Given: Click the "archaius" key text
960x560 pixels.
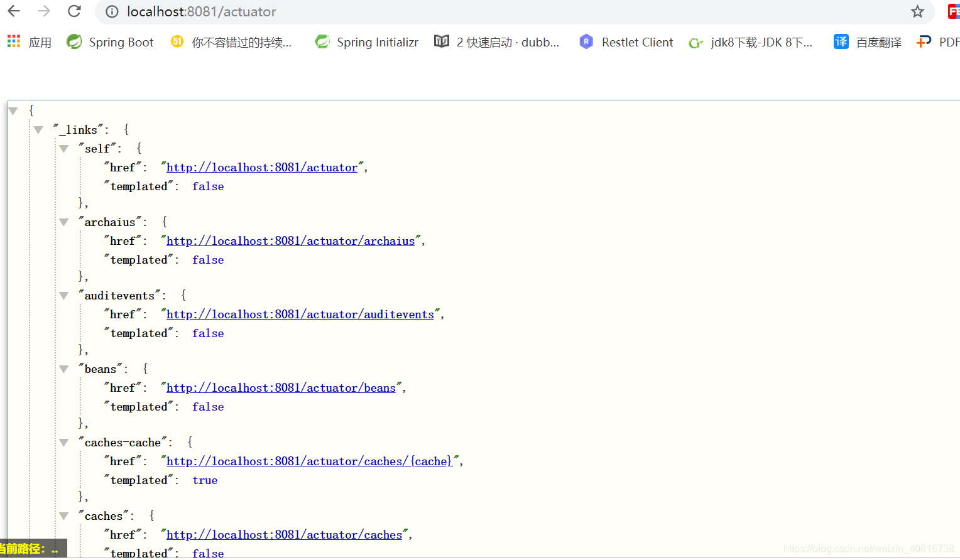Looking at the screenshot, I should coord(110,222).
